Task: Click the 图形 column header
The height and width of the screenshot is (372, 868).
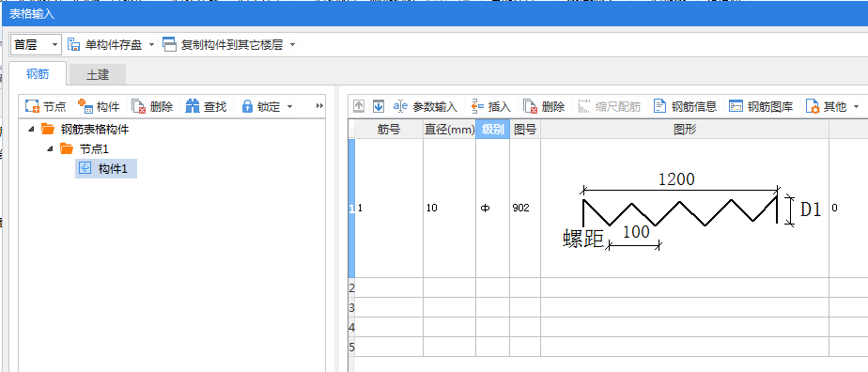Action: pos(685,130)
